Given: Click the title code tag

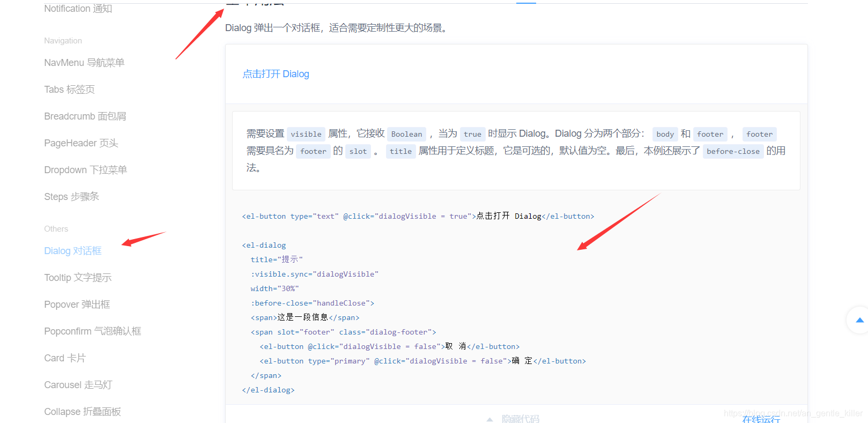Looking at the screenshot, I should tap(400, 151).
